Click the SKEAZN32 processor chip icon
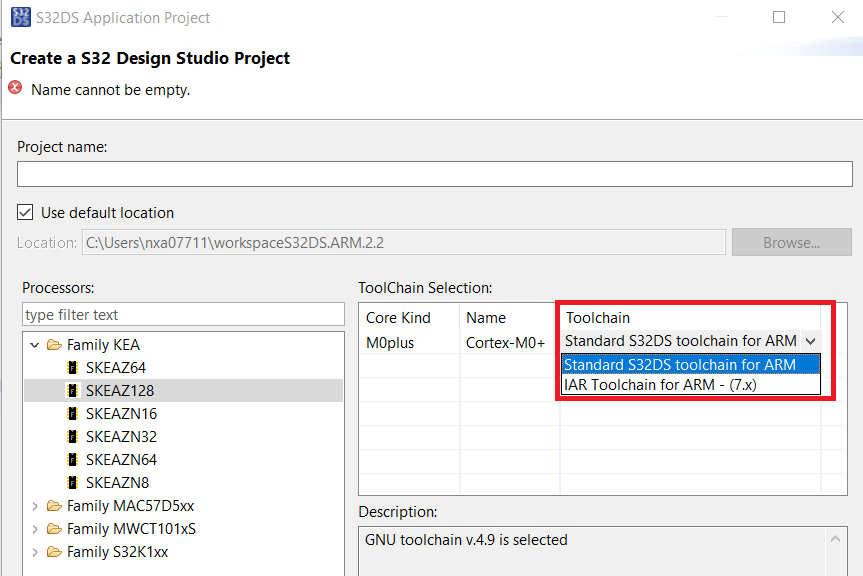Screen dimensions: 863x576 [x=72, y=437]
